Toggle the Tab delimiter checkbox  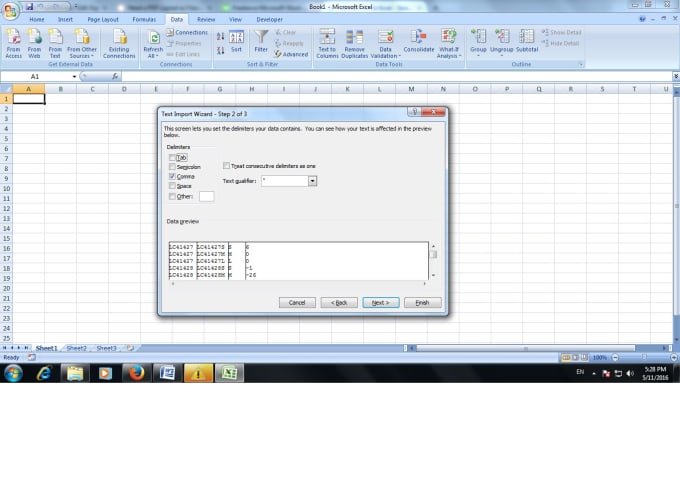(172, 157)
